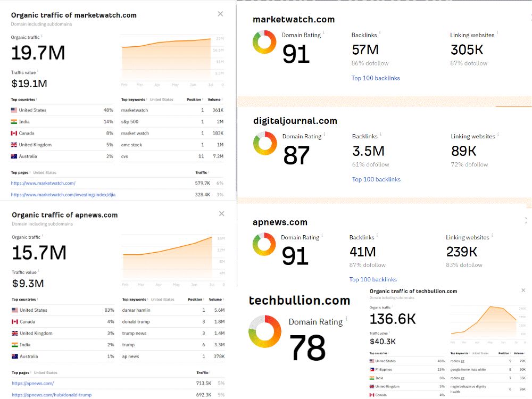Screen dimensions: 532x399
Task: Select the 'google home max white' keyword row
Action: 488,370
